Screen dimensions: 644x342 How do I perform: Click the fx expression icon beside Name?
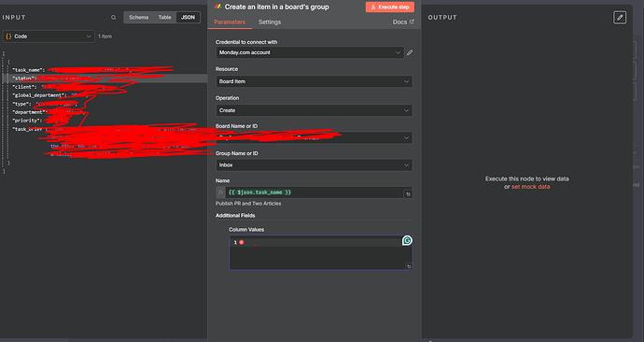pos(220,192)
